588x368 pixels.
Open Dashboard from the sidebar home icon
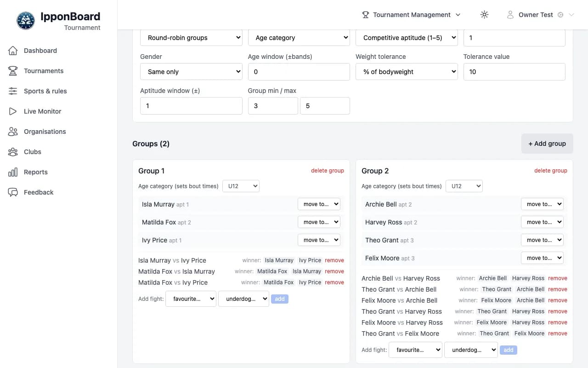point(13,51)
